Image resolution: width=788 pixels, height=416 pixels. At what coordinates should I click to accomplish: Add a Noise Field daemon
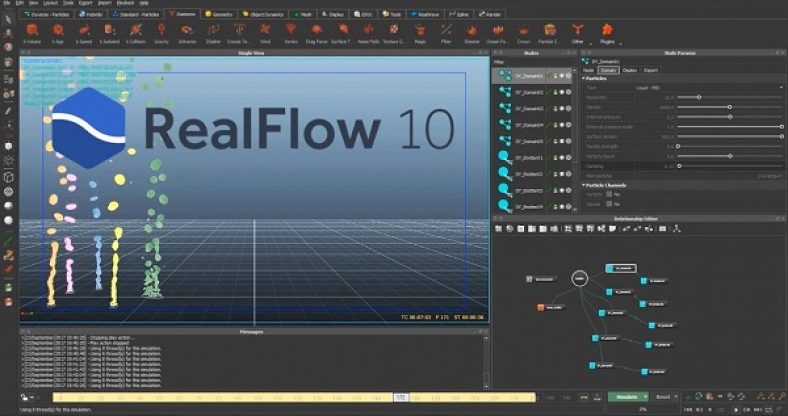[x=368, y=34]
